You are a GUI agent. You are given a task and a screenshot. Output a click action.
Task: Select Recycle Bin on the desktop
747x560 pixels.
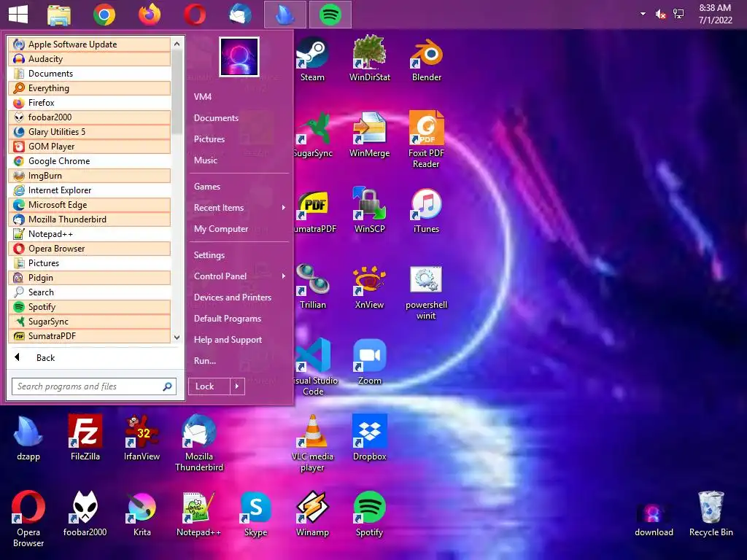tap(711, 514)
